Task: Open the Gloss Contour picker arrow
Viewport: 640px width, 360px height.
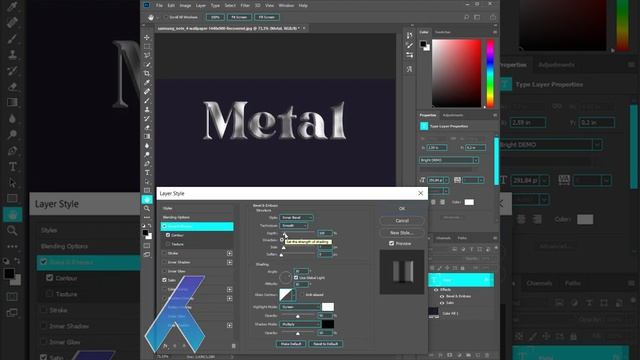Action: pos(293,295)
